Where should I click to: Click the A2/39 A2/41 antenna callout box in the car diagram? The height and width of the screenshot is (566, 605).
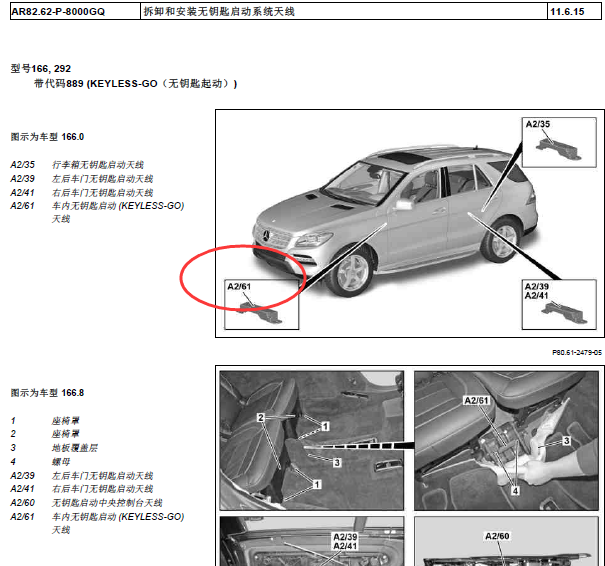tap(559, 304)
